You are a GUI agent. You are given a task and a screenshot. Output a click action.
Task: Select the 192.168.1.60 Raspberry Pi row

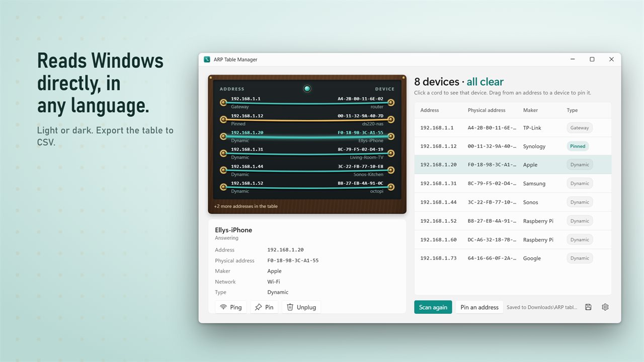click(x=513, y=240)
